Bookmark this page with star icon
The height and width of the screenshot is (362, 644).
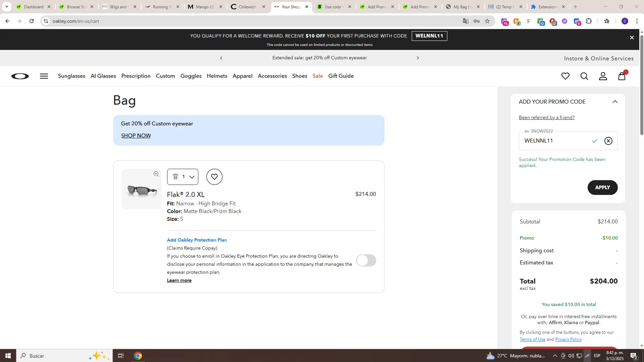pos(487,21)
